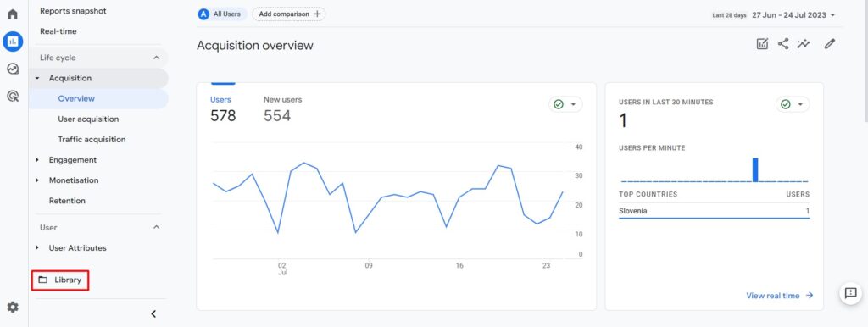The width and height of the screenshot is (868, 327).
Task: Share this report via the share icon
Action: (x=782, y=44)
